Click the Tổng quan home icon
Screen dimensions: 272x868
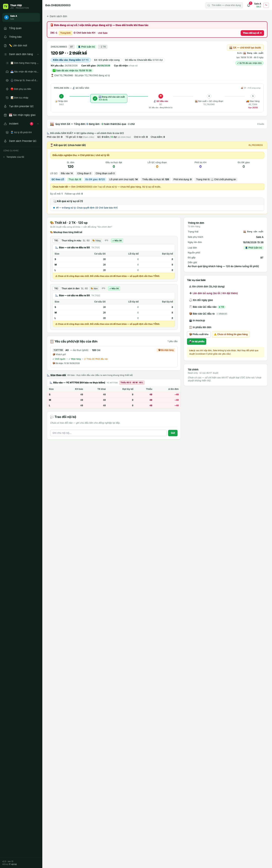coord(5,28)
